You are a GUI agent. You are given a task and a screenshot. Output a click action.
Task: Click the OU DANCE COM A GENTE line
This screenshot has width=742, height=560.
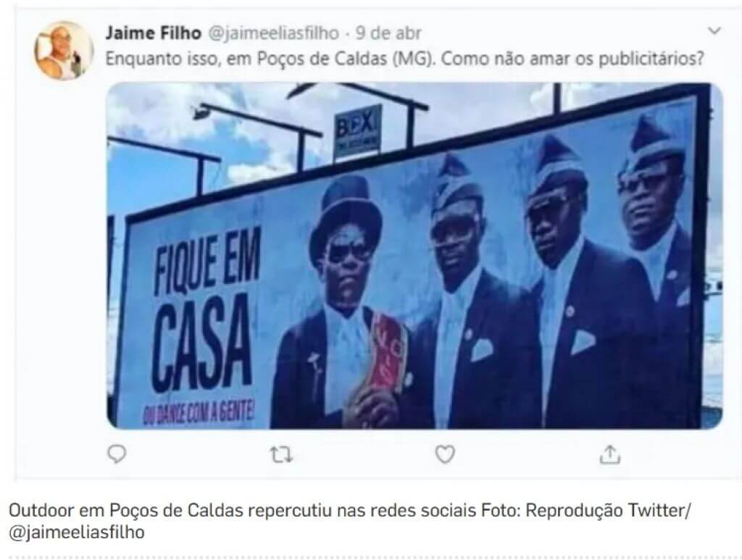click(x=199, y=414)
